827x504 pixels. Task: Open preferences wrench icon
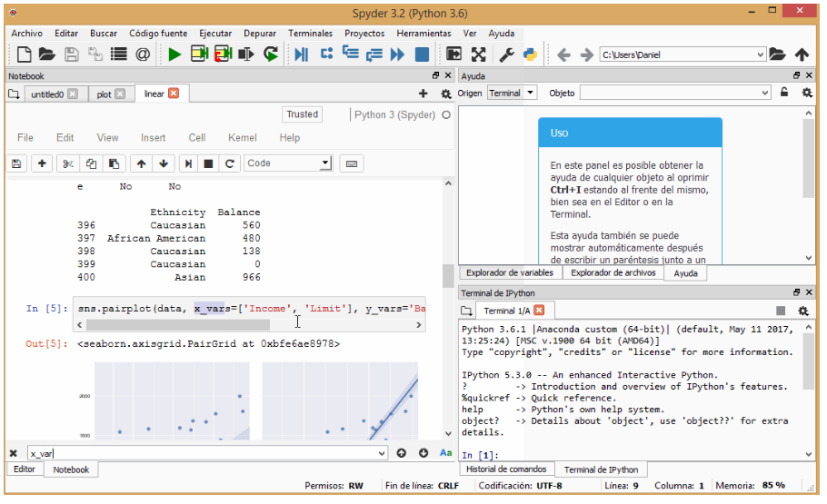(x=506, y=54)
